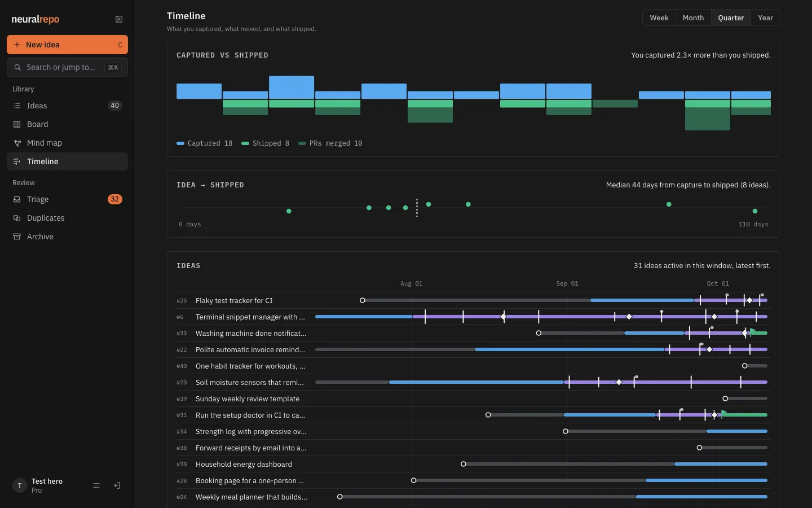The width and height of the screenshot is (812, 508).
Task: Click the Triage inbox icon
Action: coord(17,199)
